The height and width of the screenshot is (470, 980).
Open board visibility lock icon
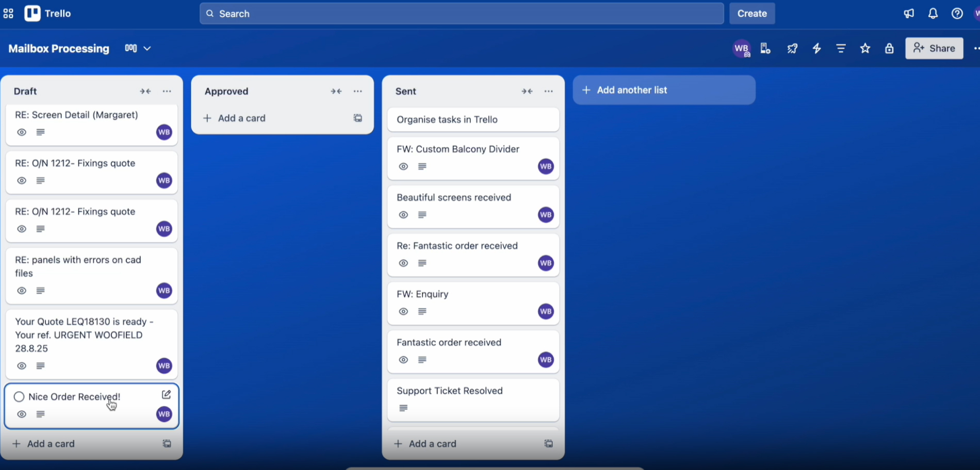click(x=889, y=48)
